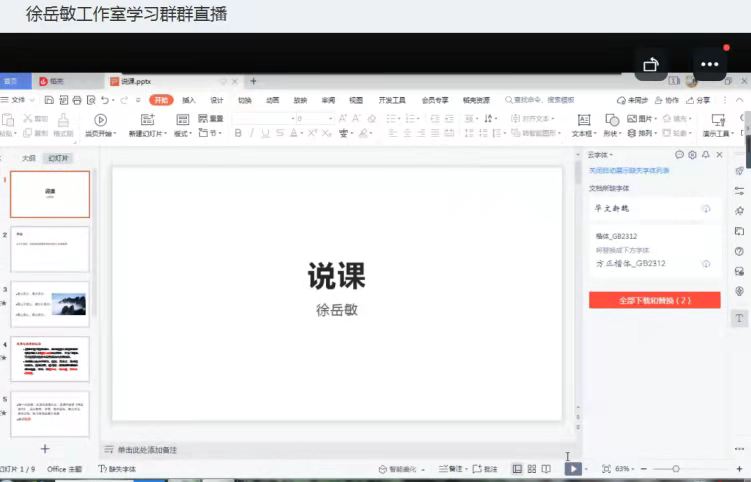The height and width of the screenshot is (482, 751).
Task: Toggle italic formatting
Action: 252,133
